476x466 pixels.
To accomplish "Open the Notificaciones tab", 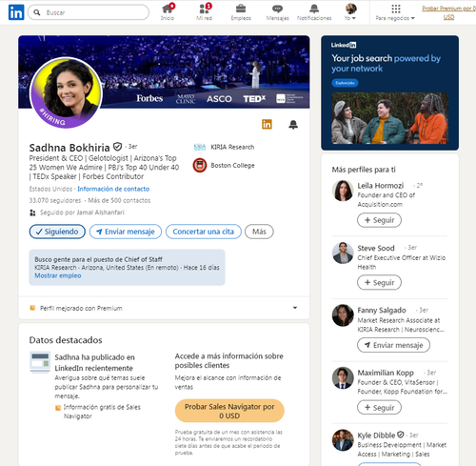I will point(314,12).
